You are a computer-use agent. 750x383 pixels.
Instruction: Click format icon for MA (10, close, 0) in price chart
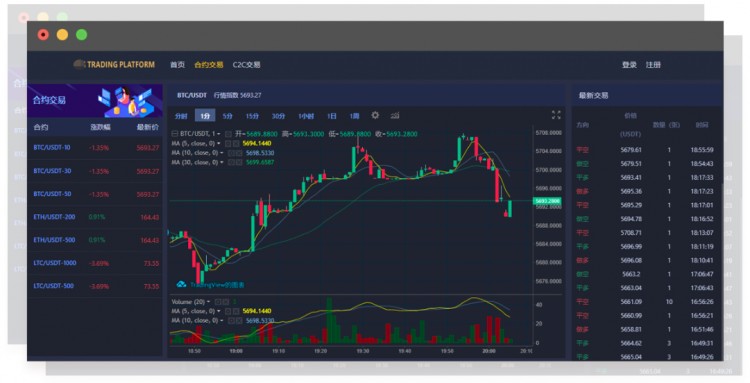click(231, 153)
